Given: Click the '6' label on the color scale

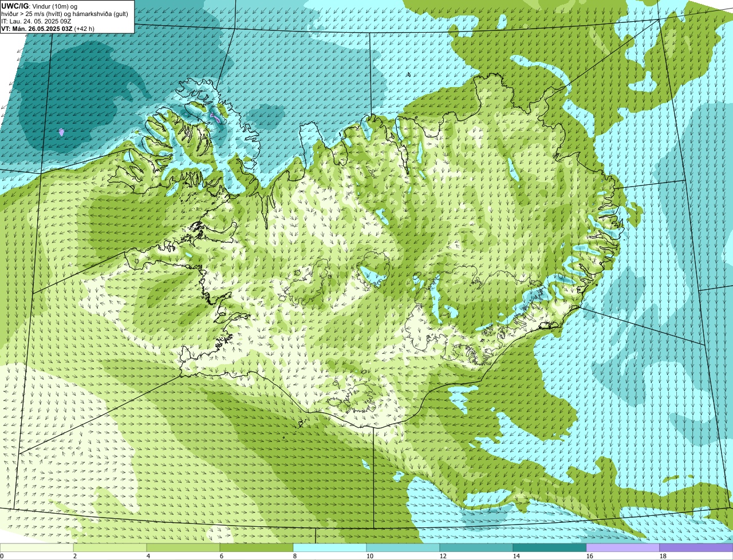Looking at the screenshot, I should click(222, 556).
